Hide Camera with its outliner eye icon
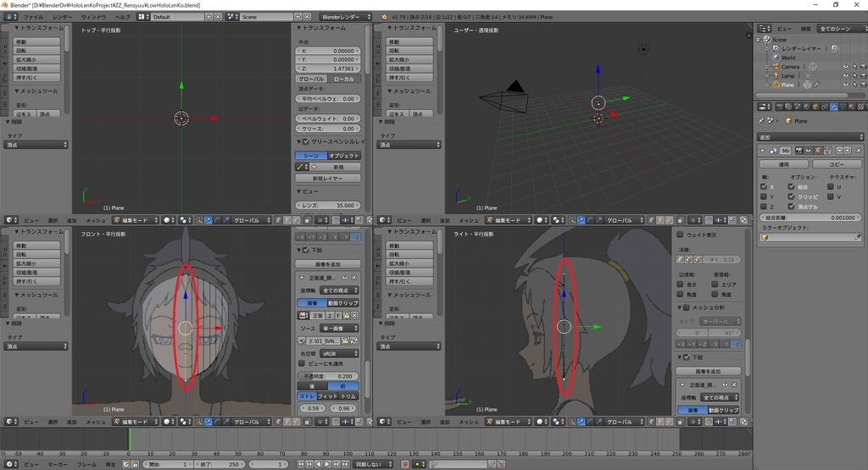 (x=845, y=67)
